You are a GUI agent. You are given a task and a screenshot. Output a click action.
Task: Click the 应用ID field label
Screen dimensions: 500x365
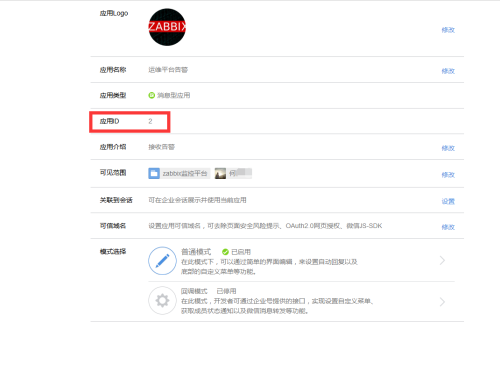click(x=109, y=121)
